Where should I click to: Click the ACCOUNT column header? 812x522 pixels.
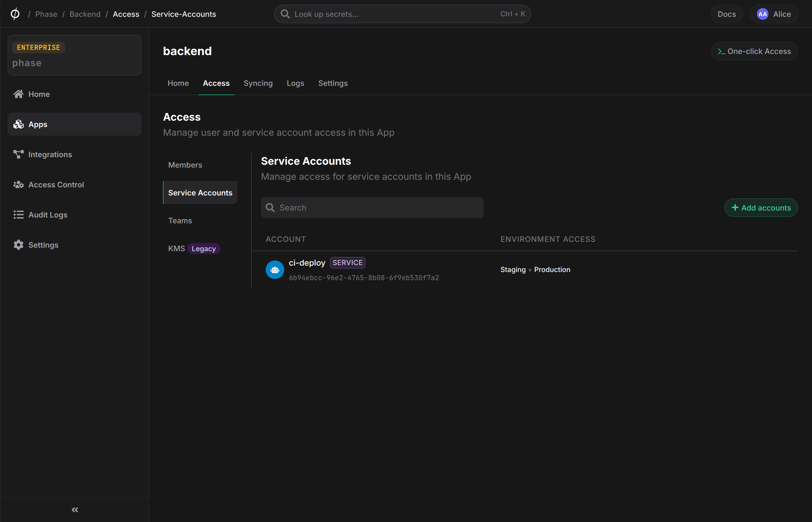coord(285,239)
